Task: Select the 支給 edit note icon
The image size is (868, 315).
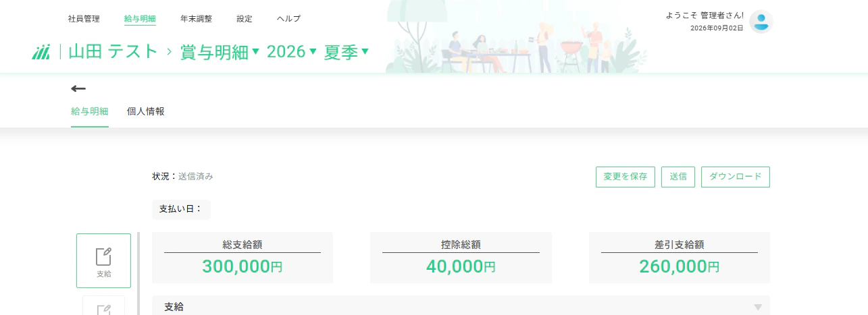Action: (x=103, y=260)
